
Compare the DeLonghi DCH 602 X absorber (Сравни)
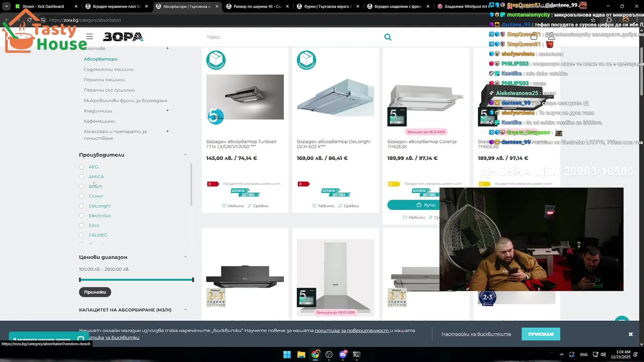point(348,206)
